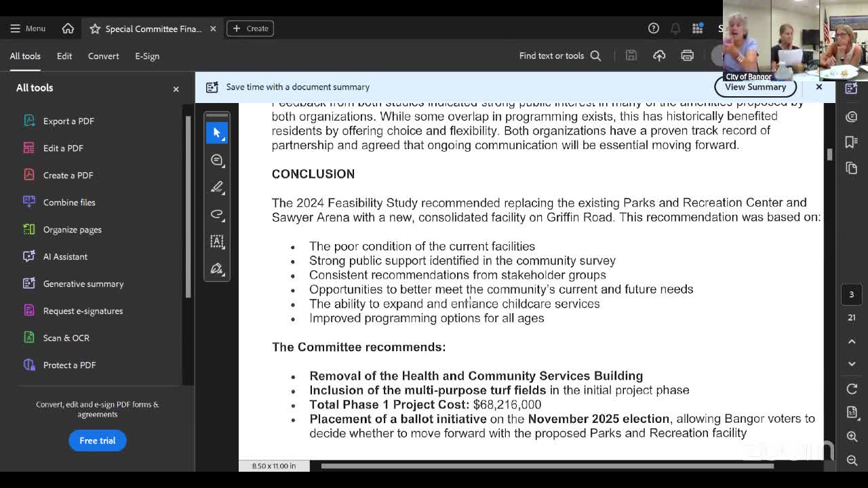Viewport: 868px width, 488px height.
Task: Select Combine files tool
Action: pyautogui.click(x=69, y=202)
